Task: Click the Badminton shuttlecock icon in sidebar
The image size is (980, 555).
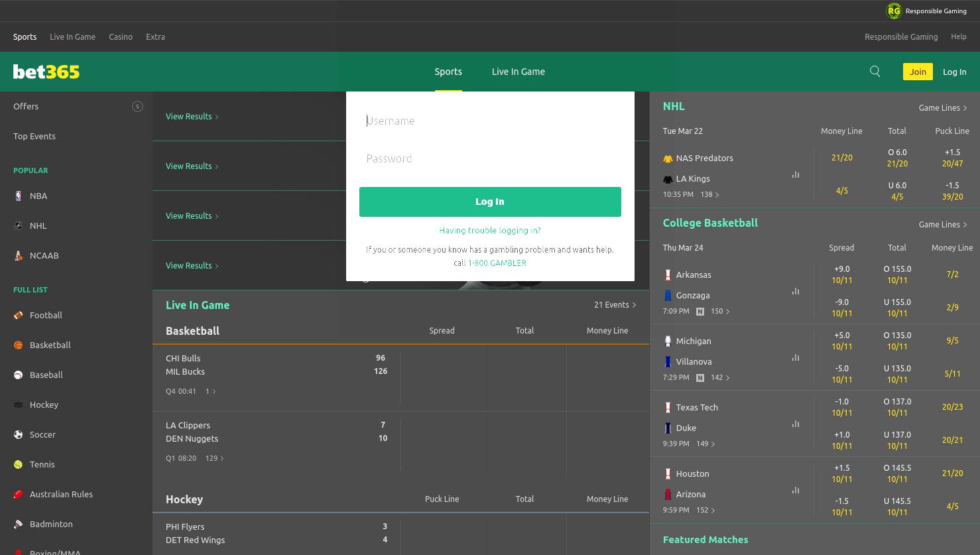Action: (19, 524)
